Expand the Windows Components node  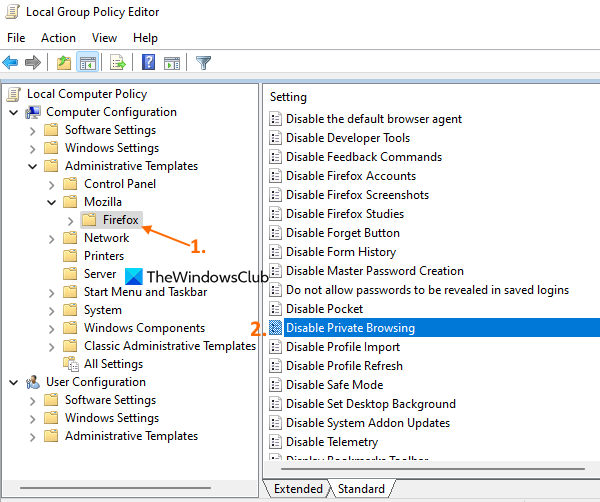pyautogui.click(x=52, y=329)
